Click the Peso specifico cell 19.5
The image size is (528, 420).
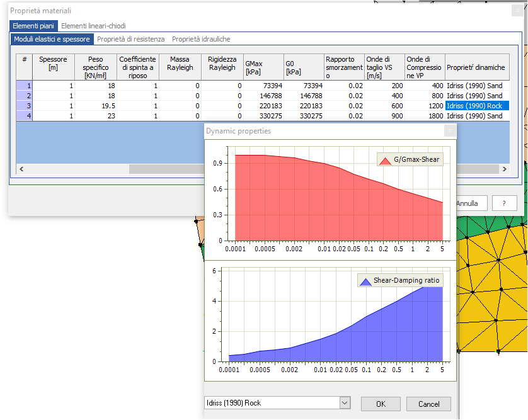click(96, 106)
